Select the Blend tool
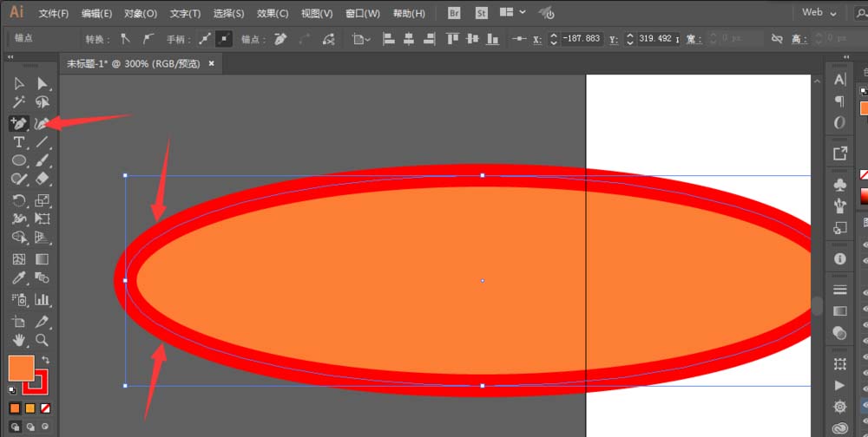 (x=42, y=277)
